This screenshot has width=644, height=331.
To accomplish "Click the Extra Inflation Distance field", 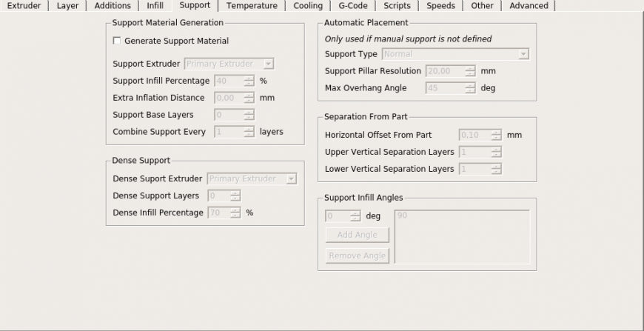I will point(235,98).
